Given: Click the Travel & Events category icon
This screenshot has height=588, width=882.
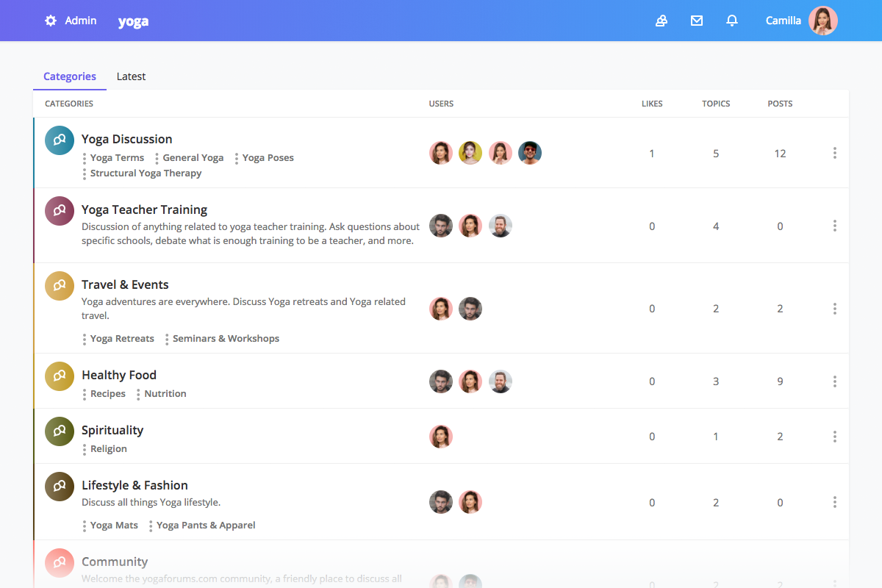Looking at the screenshot, I should coord(59,286).
